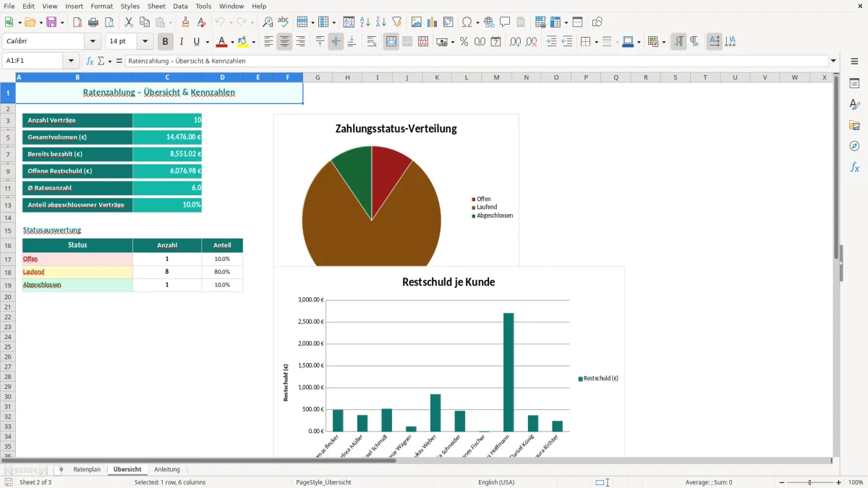Open sidebar Navigator compass icon
This screenshot has height=488, width=868.
854,146
